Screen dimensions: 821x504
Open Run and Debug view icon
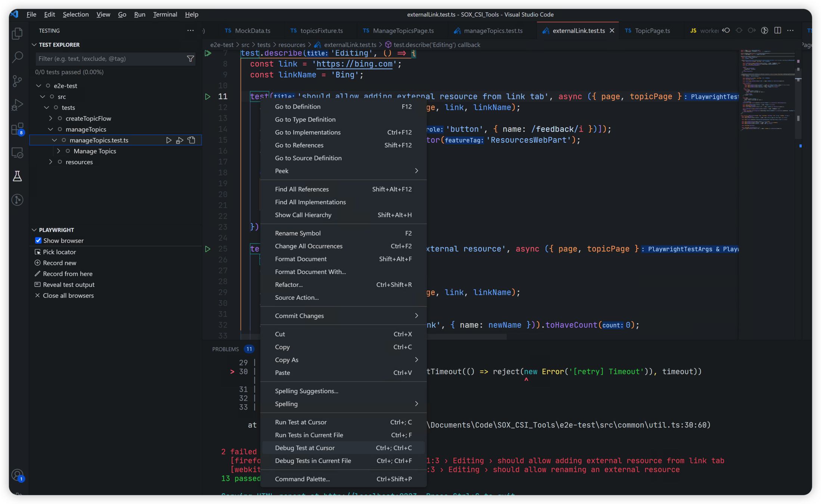[x=17, y=105]
